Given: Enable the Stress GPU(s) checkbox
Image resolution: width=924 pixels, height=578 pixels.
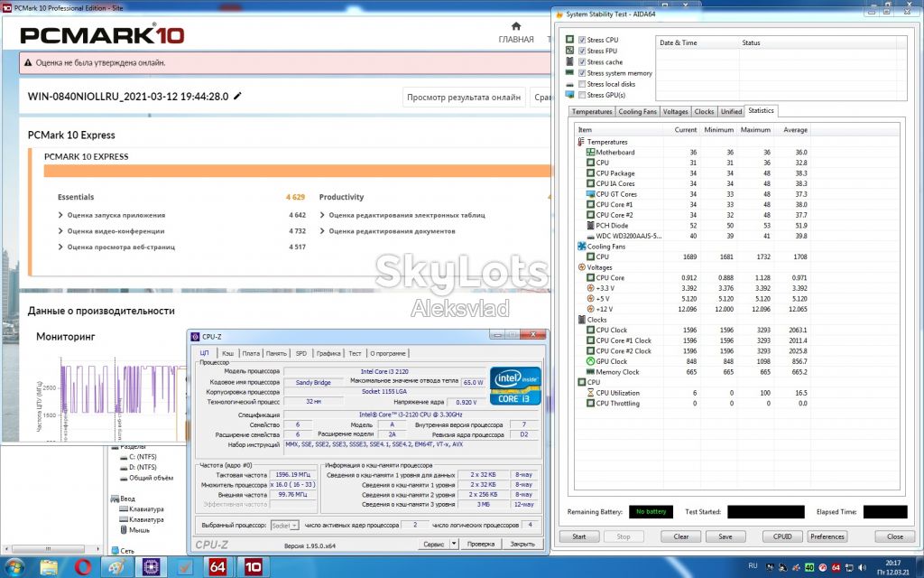Looking at the screenshot, I should [582, 95].
